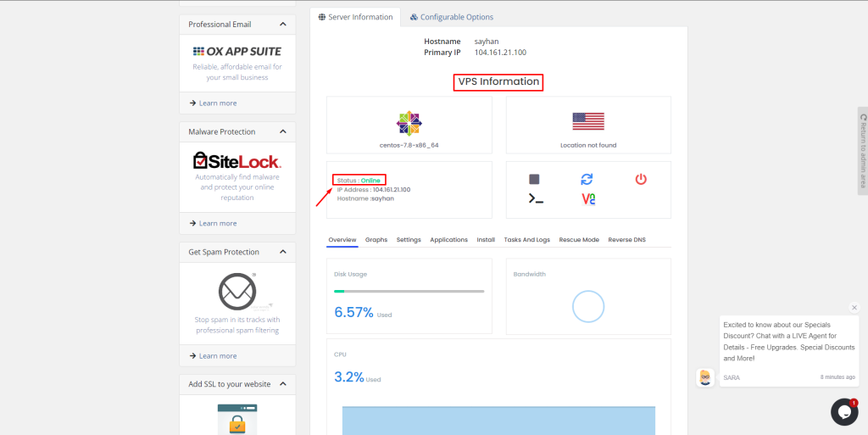This screenshot has height=435, width=868.
Task: Select the Server Information tab
Action: pyautogui.click(x=355, y=17)
